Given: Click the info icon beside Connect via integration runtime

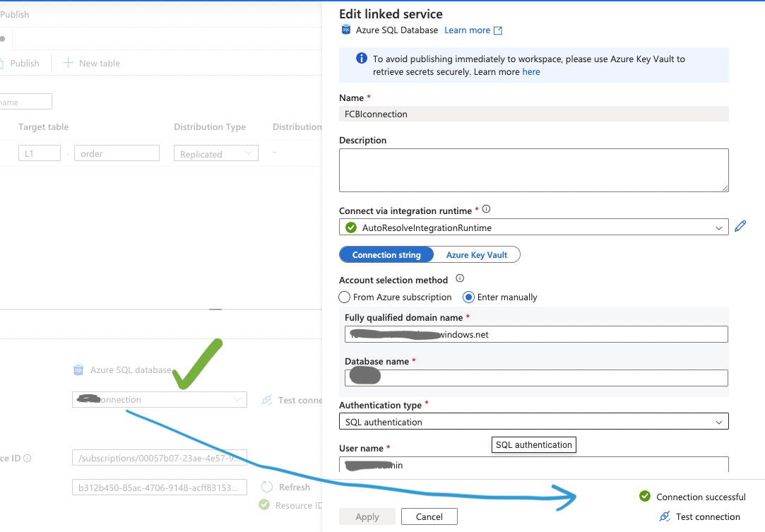Looking at the screenshot, I should 487,208.
